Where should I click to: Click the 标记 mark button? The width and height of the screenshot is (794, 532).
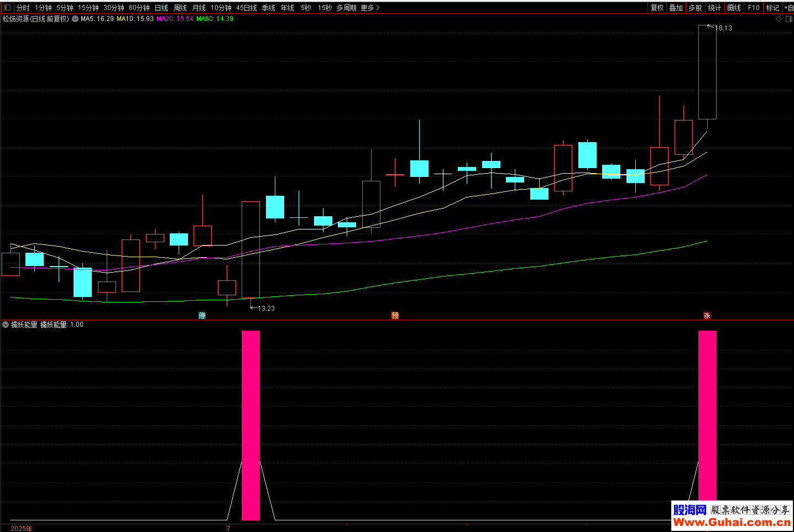(772, 8)
